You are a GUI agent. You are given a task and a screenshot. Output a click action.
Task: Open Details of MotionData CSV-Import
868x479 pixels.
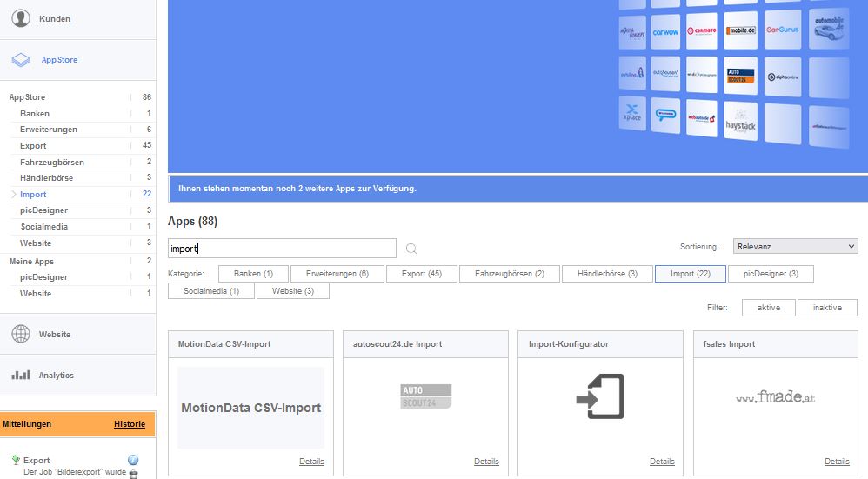[x=311, y=462]
